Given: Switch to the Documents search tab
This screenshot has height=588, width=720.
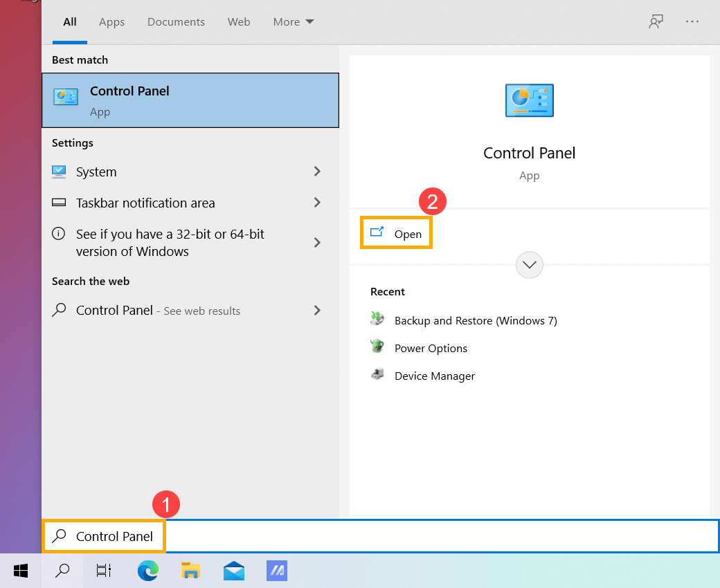Looking at the screenshot, I should [176, 21].
